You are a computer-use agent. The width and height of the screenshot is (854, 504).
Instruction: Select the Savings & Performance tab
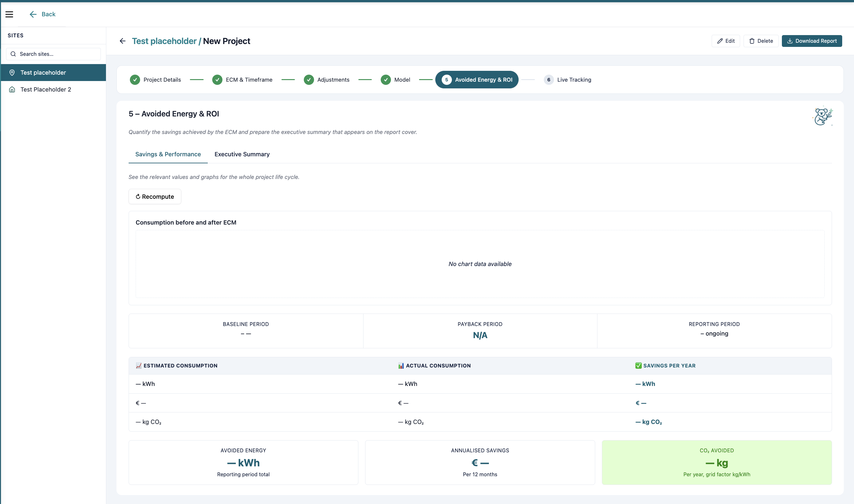[x=168, y=154]
